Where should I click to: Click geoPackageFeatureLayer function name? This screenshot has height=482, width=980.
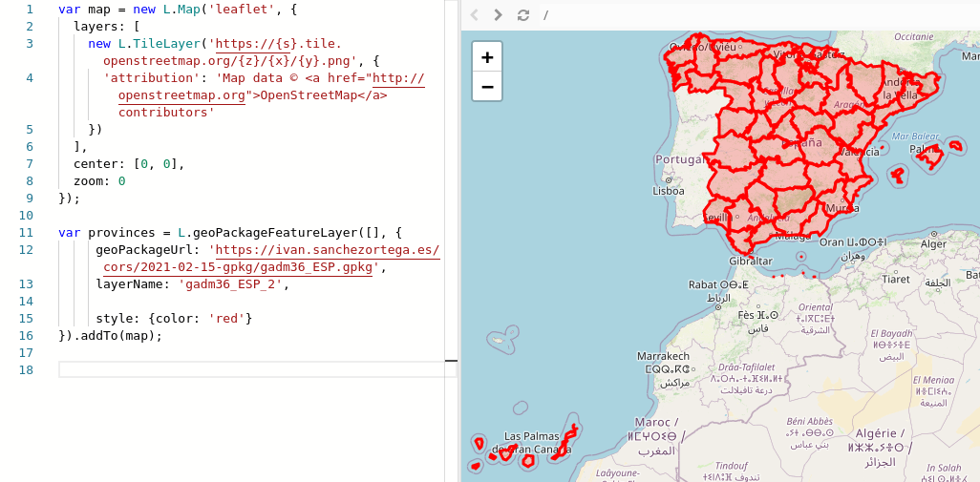pyautogui.click(x=276, y=233)
